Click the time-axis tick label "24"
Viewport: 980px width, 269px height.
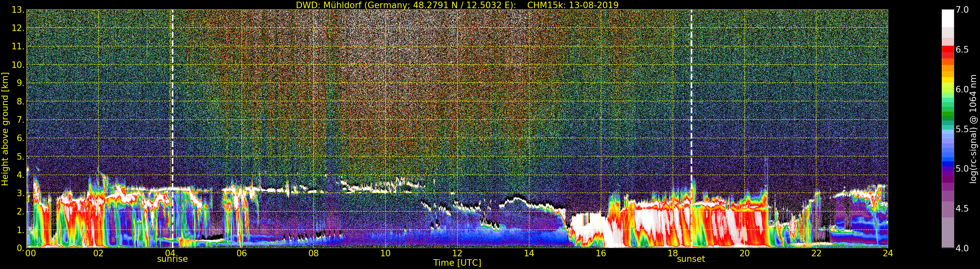888,253
